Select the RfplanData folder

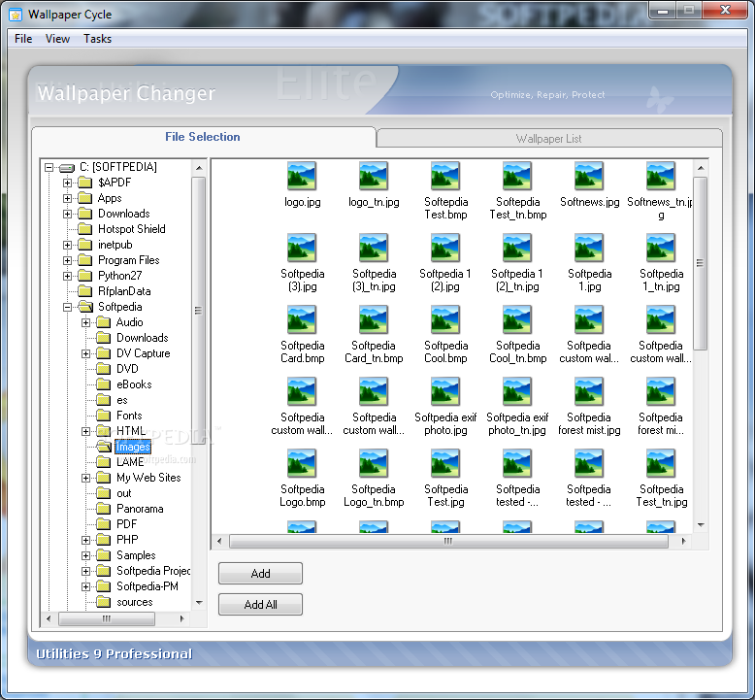(124, 291)
